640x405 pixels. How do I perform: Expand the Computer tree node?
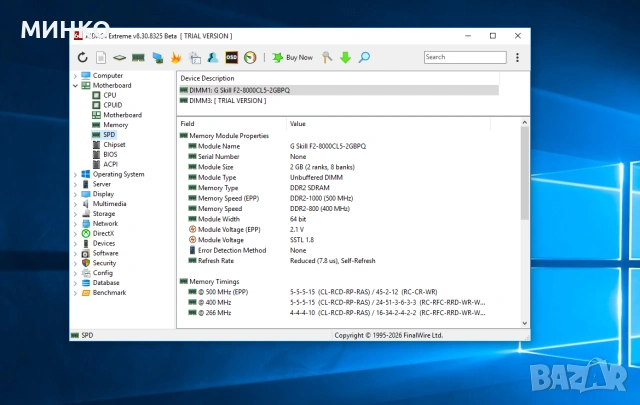(75, 76)
